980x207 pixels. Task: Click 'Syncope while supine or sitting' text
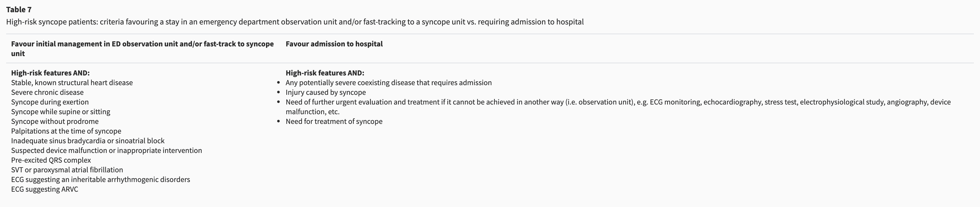[60, 112]
